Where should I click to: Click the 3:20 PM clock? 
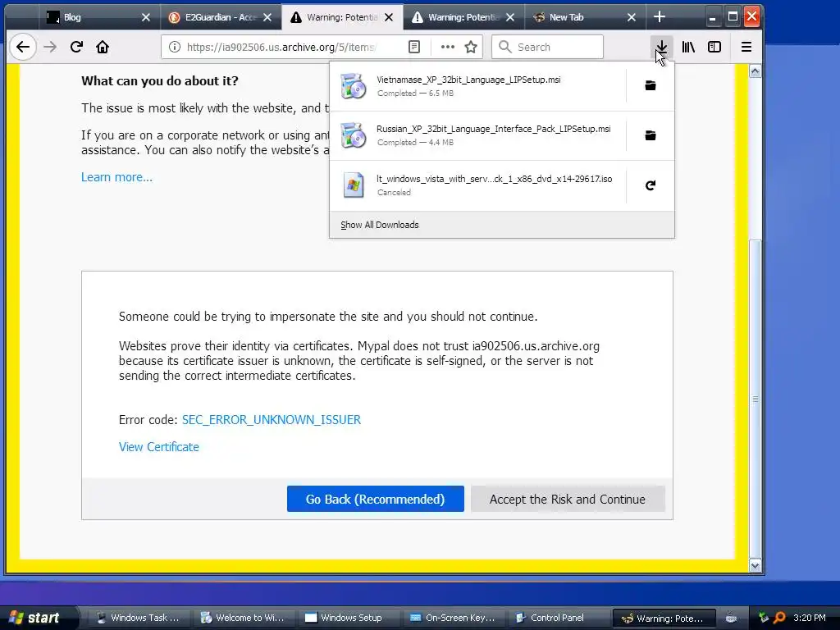[x=810, y=618]
